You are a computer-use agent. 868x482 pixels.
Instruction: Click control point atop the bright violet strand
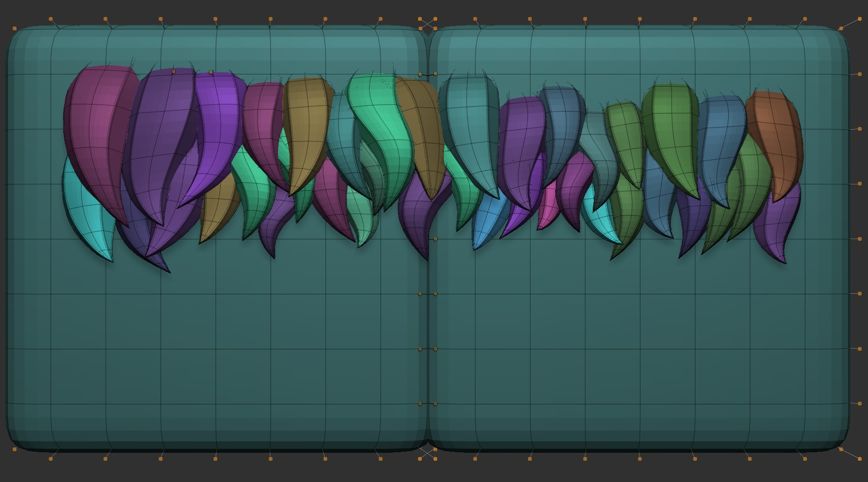point(211,72)
